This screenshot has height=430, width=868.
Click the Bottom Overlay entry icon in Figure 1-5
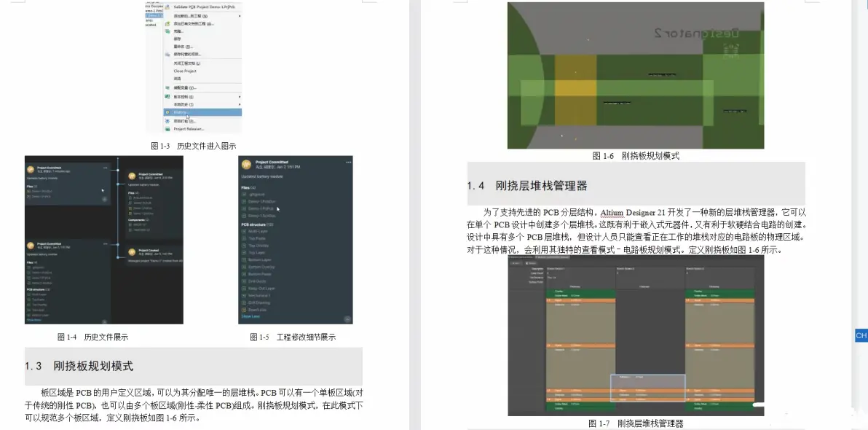(x=243, y=267)
